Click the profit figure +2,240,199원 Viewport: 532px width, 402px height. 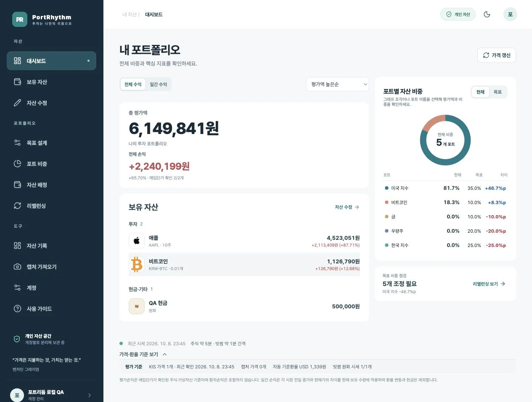coord(159,166)
